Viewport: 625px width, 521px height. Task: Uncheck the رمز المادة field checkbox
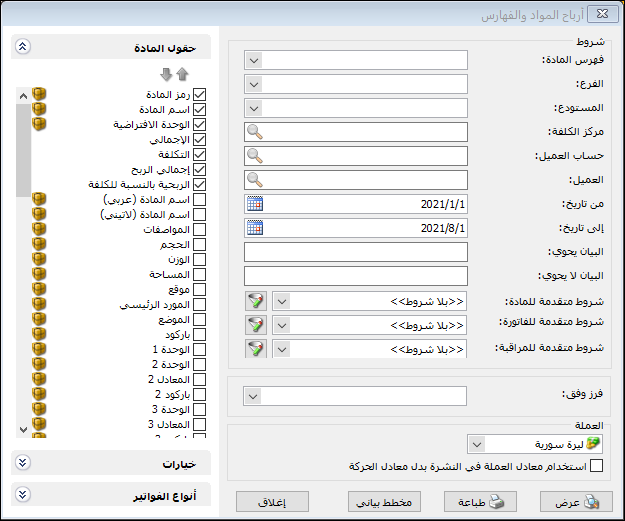(x=199, y=94)
